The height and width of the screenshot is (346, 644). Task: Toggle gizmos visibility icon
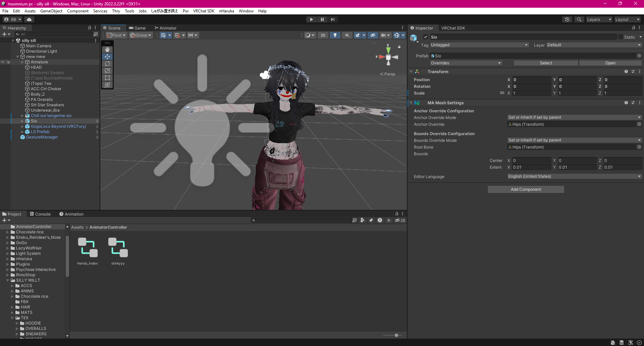(x=397, y=35)
